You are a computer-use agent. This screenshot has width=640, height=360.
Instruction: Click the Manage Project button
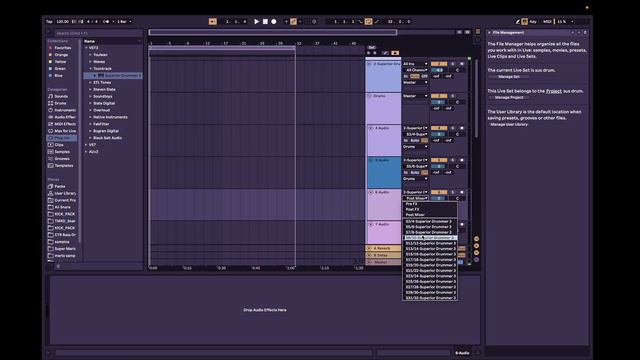[509, 98]
